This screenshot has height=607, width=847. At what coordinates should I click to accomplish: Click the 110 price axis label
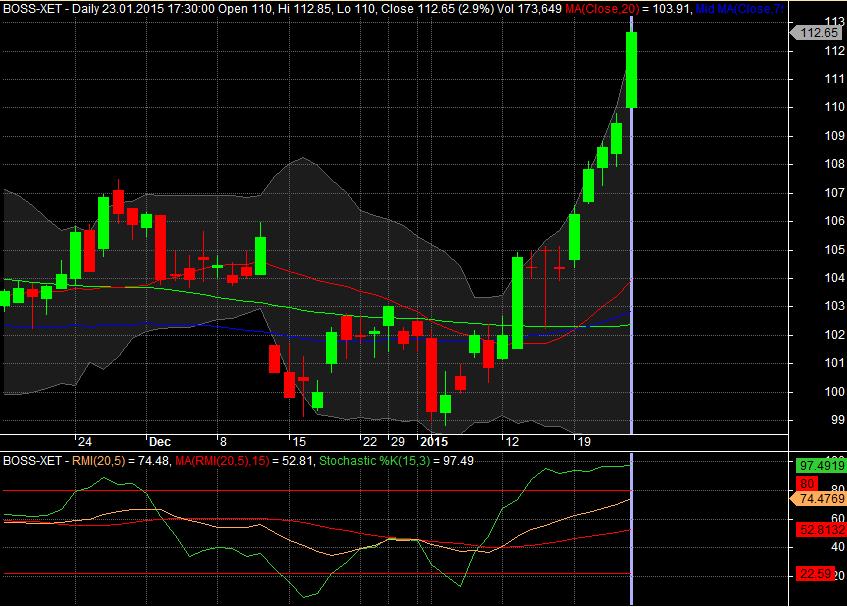click(x=835, y=107)
